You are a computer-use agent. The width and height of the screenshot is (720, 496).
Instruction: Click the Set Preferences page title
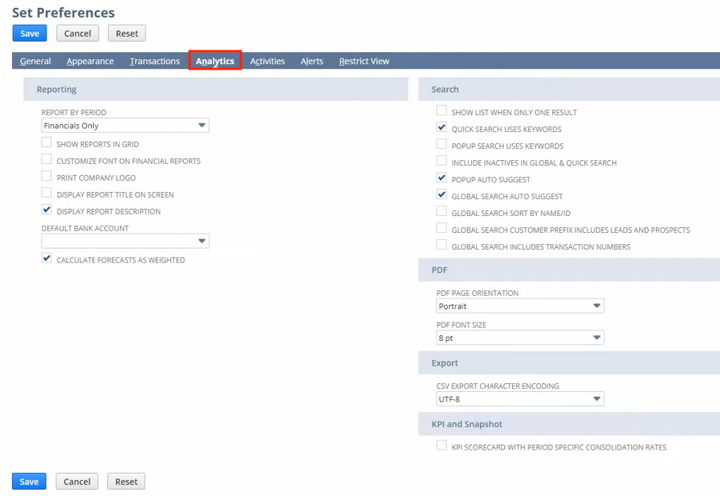click(63, 13)
